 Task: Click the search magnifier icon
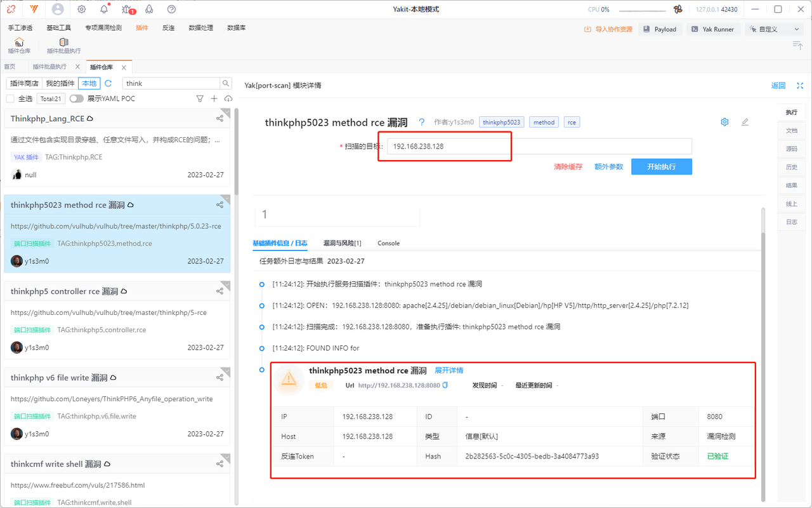click(226, 83)
